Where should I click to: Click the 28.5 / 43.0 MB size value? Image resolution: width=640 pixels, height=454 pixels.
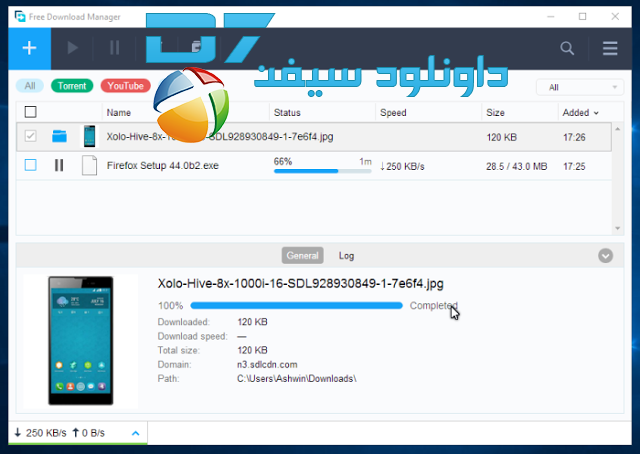pyautogui.click(x=516, y=166)
